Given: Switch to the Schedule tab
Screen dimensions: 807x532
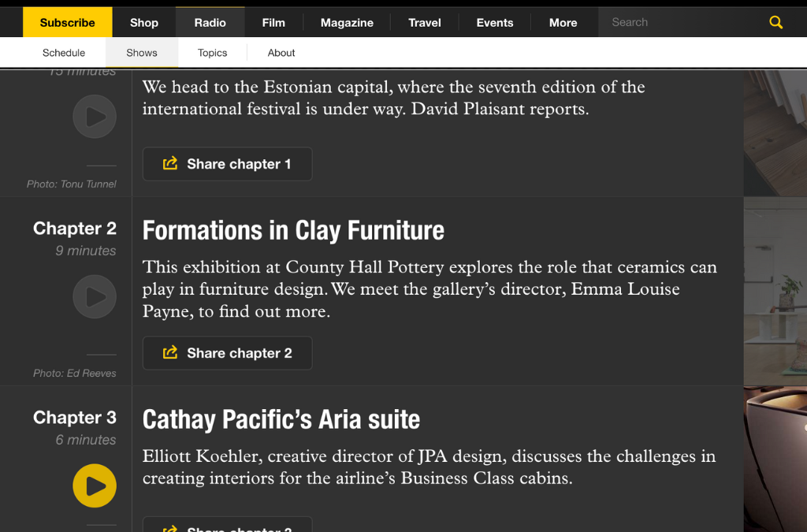Looking at the screenshot, I should pos(64,53).
